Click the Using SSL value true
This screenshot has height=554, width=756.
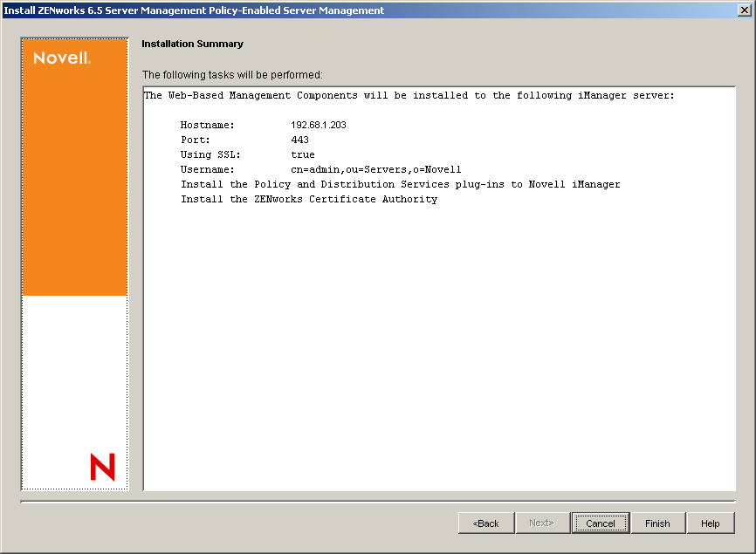(303, 154)
